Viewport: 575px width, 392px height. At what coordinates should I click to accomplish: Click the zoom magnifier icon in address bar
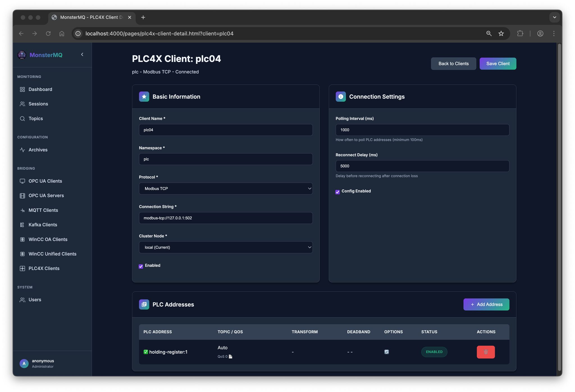tap(489, 34)
